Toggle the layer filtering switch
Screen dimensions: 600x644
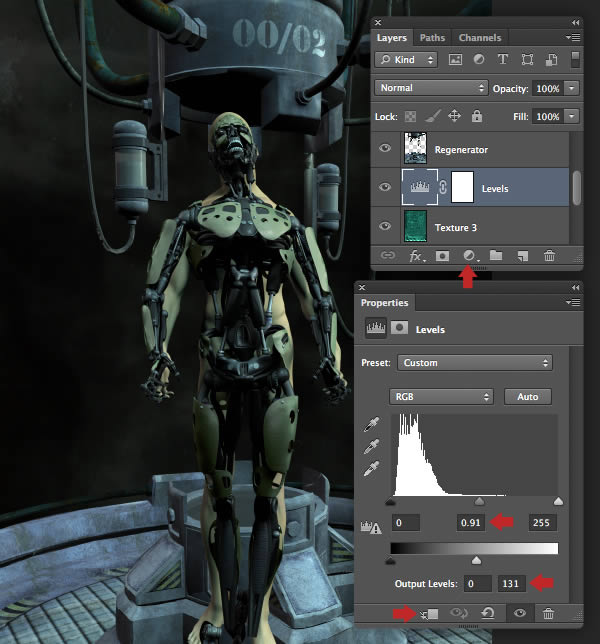[x=575, y=60]
